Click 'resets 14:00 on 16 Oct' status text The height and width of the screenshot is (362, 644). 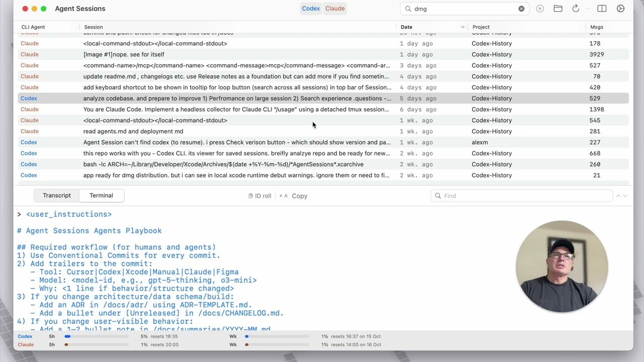(356, 345)
